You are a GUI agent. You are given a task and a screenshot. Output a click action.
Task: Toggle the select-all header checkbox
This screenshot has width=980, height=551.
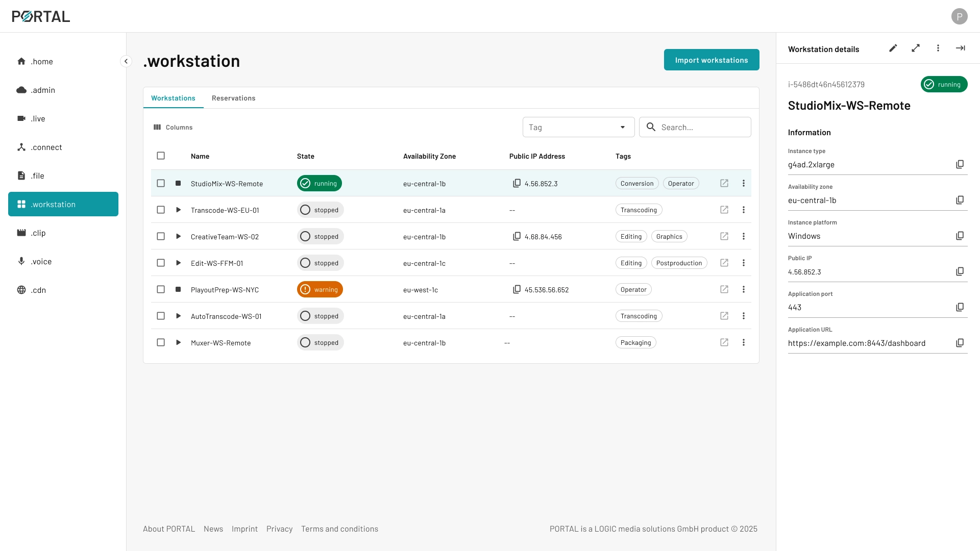coord(161,156)
